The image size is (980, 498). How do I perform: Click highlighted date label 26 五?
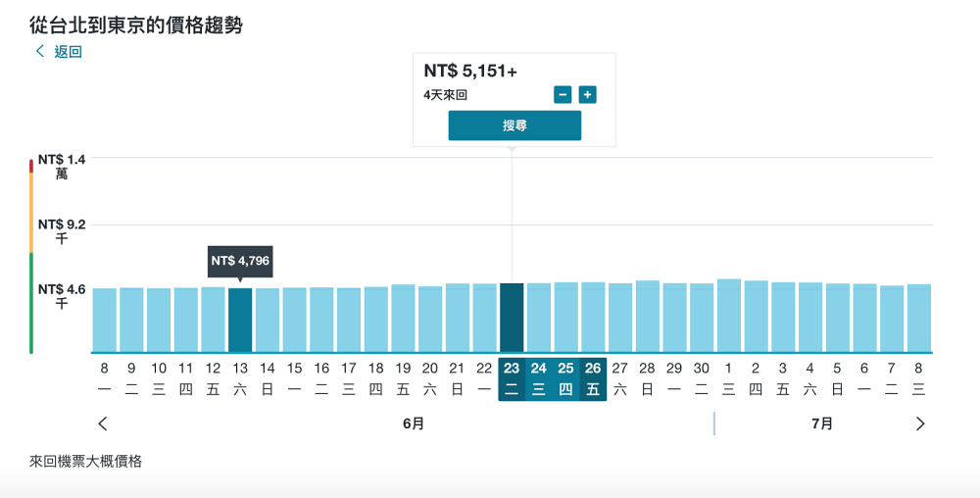pyautogui.click(x=593, y=379)
